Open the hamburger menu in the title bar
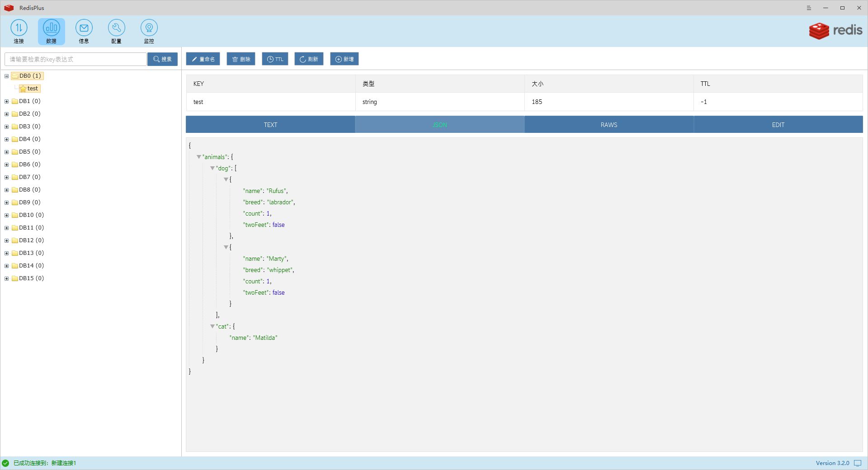Screen dimensions: 868x470 click(809, 8)
